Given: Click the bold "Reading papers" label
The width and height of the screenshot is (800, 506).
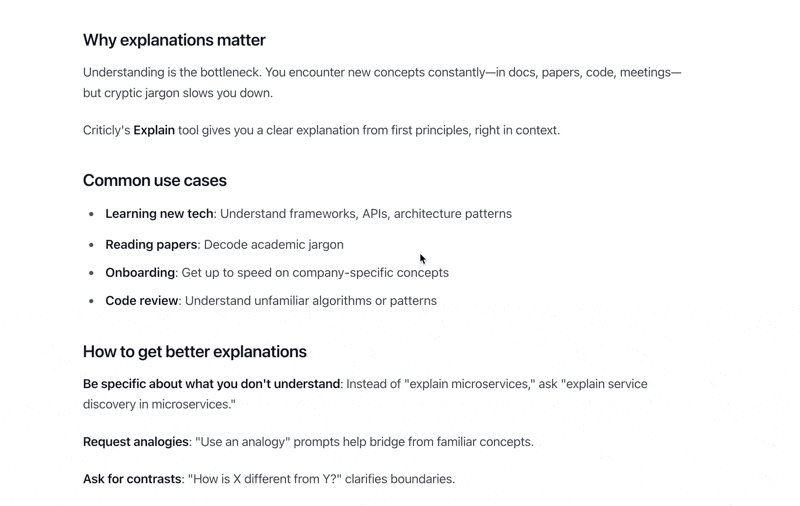Looking at the screenshot, I should tap(151, 244).
